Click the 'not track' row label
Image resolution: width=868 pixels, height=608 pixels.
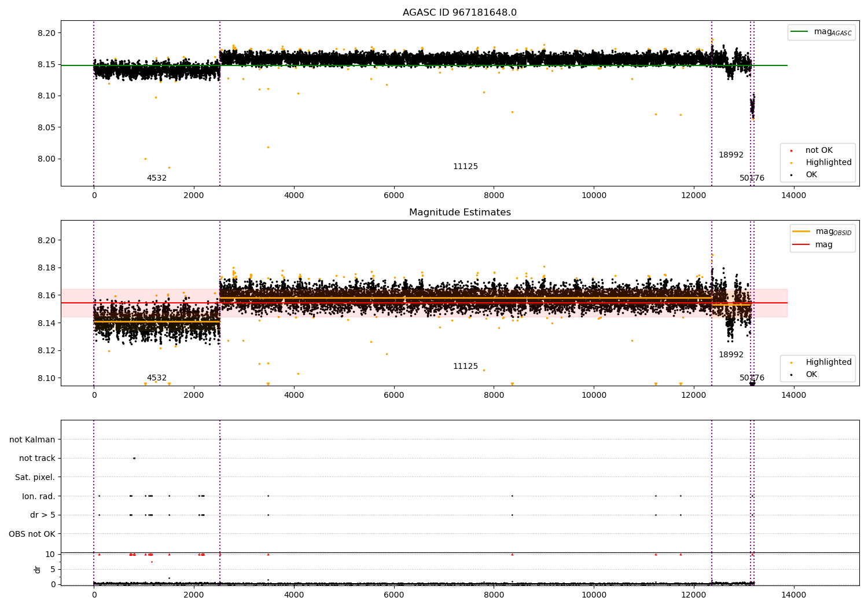(x=37, y=459)
